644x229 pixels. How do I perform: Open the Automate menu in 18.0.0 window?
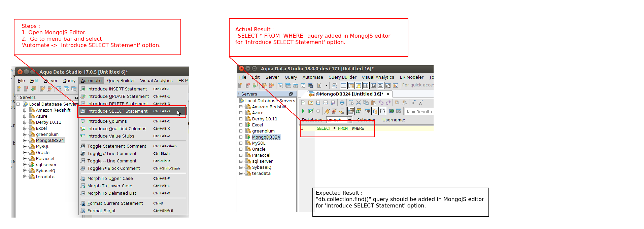point(313,77)
